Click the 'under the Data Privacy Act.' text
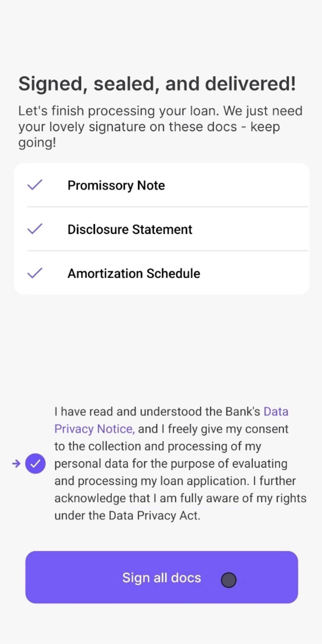The image size is (322, 644). click(127, 516)
